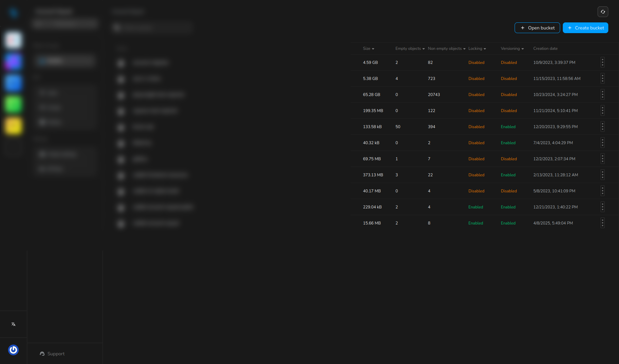
Task: Open kebab menu for 373.13 MB bucket
Action: tap(602, 175)
